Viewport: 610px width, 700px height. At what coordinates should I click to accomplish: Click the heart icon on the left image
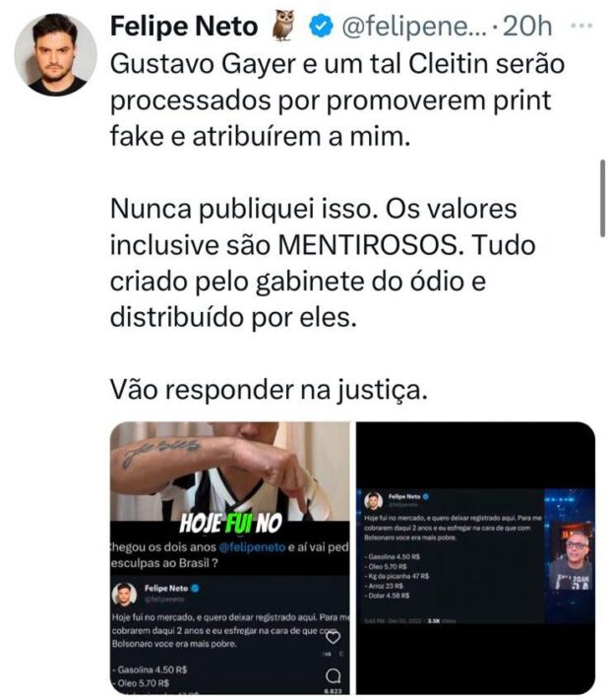coord(333,638)
